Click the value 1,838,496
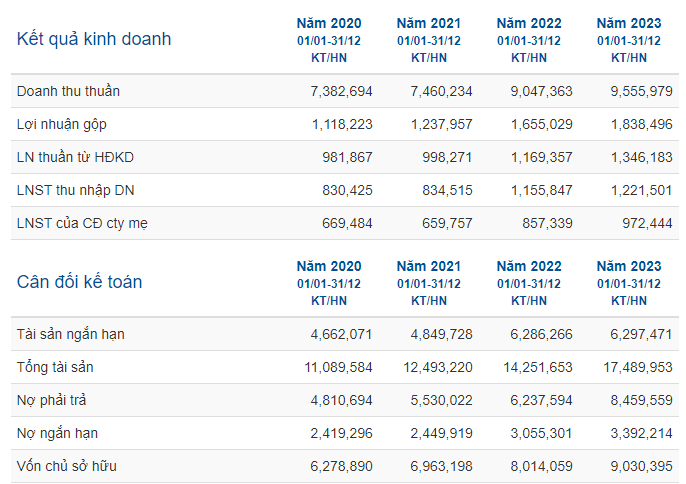This screenshot has width=686, height=484. [642, 125]
